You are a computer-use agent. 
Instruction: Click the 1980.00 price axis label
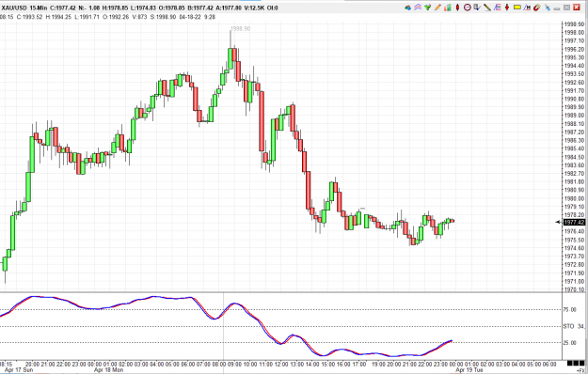pos(574,198)
